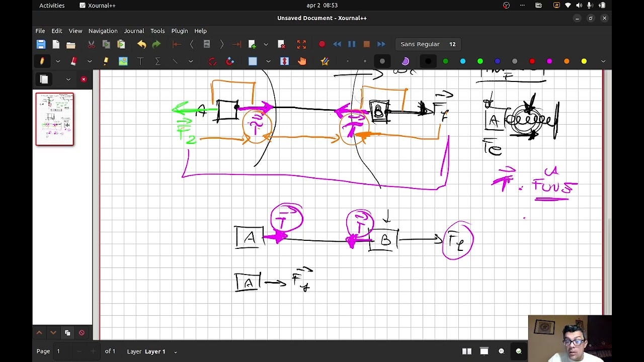Viewport: 644px width, 362px height.
Task: Pause the audio playback
Action: pyautogui.click(x=352, y=44)
